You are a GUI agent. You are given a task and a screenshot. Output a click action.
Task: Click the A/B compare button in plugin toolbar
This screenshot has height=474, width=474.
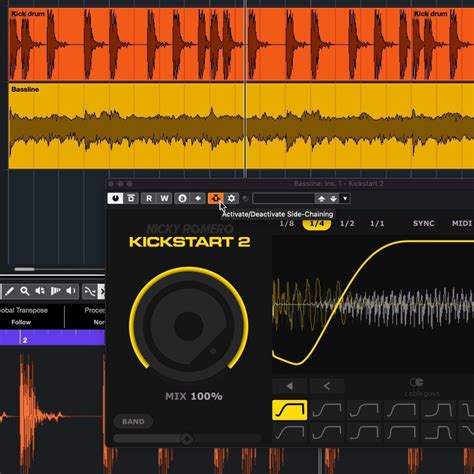tap(182, 198)
